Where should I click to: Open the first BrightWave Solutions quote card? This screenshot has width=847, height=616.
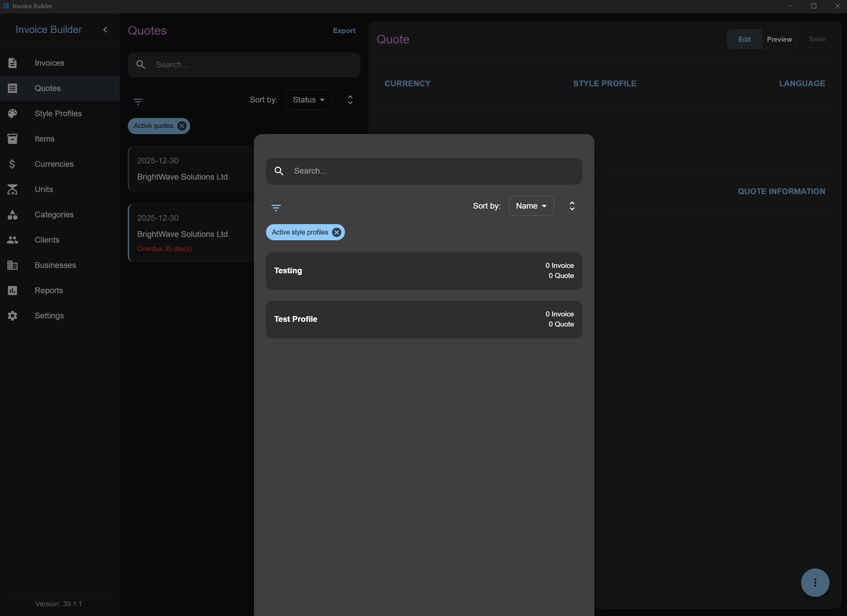192,169
